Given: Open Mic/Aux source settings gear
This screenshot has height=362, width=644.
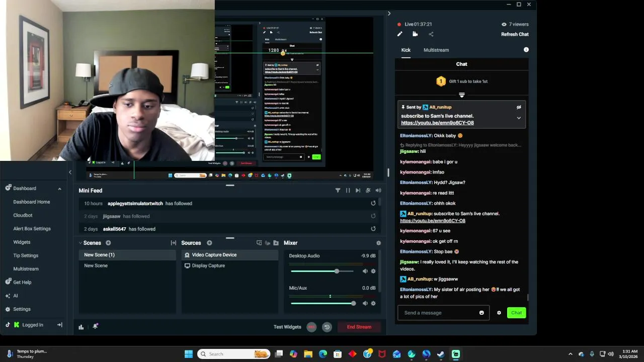Looking at the screenshot, I should click(x=373, y=303).
